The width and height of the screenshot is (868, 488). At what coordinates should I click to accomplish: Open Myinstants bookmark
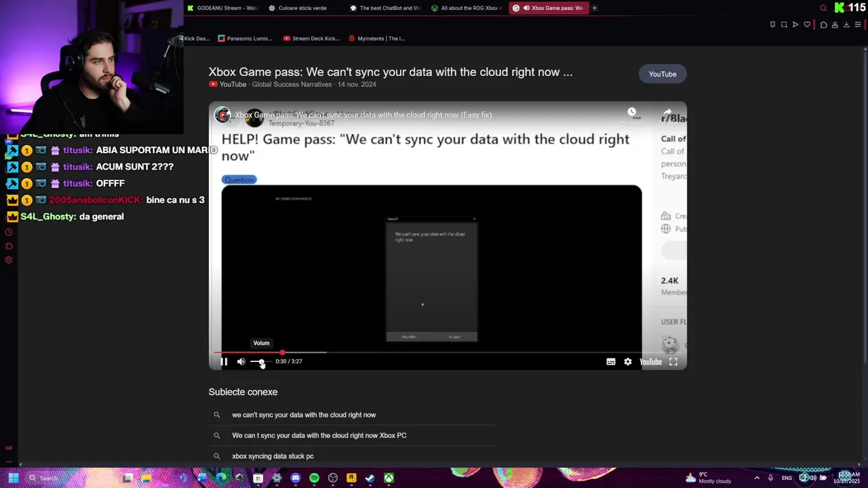[376, 39]
